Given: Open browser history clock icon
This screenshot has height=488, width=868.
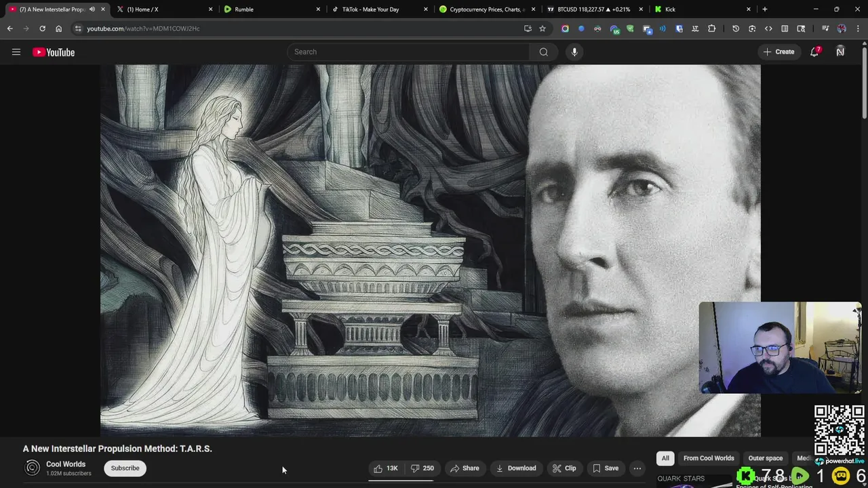Looking at the screenshot, I should [x=736, y=28].
